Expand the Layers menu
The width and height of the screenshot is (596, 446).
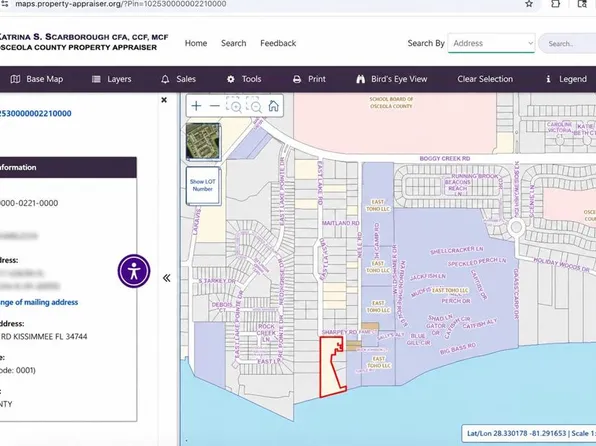111,79
